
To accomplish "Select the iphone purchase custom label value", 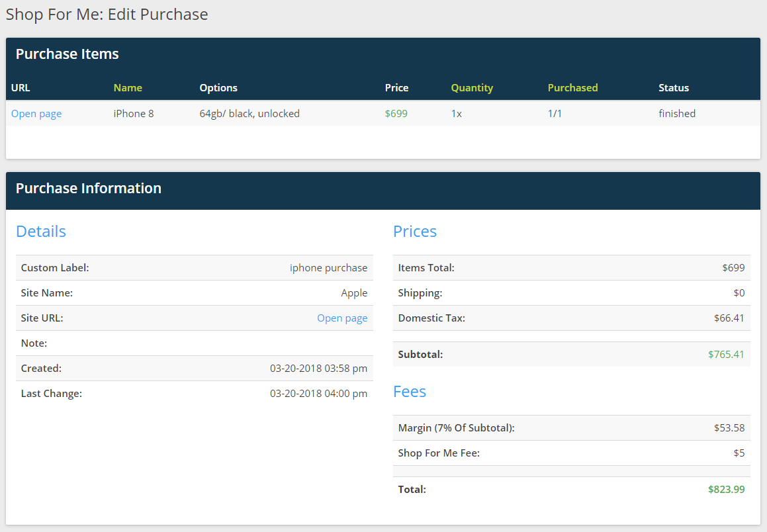I will (328, 268).
